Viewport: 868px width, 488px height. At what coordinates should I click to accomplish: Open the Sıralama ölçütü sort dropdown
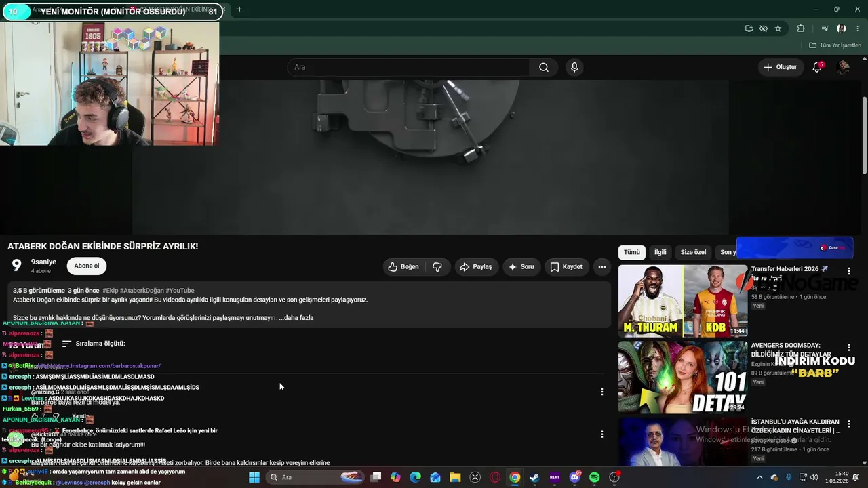(x=94, y=344)
